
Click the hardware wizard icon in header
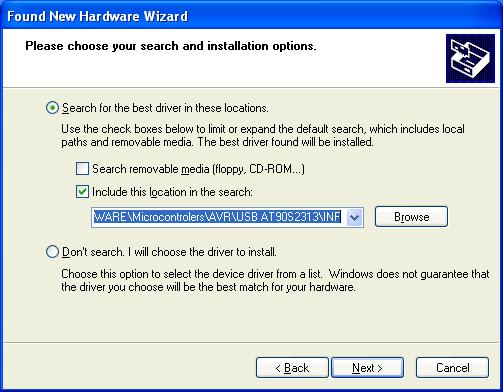(470, 58)
